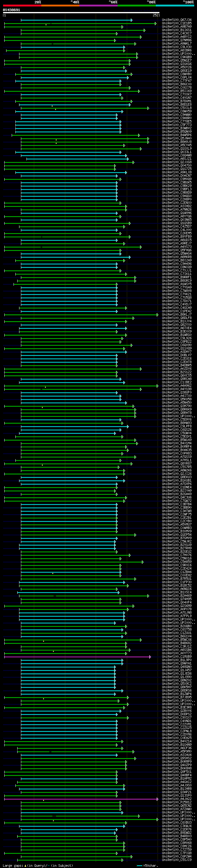Open hit UniRef100_C1E1B5
197x868 pixels.
[177, 24]
